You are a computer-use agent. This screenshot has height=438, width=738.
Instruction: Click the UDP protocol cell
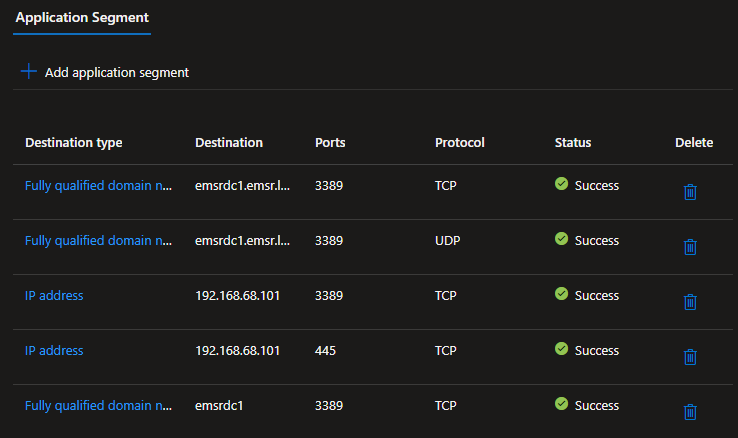coord(447,240)
